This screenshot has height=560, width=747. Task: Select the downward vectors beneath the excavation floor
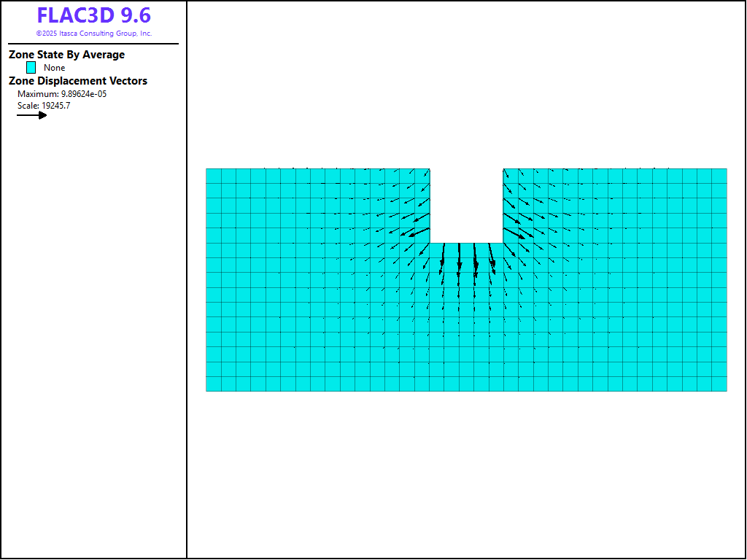[x=467, y=262]
